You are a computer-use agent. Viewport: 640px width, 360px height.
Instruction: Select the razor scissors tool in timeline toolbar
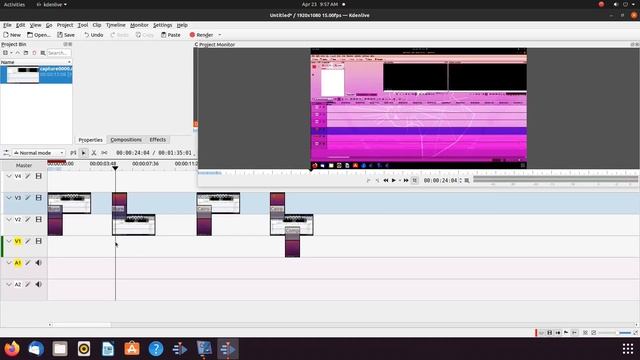pyautogui.click(x=94, y=153)
